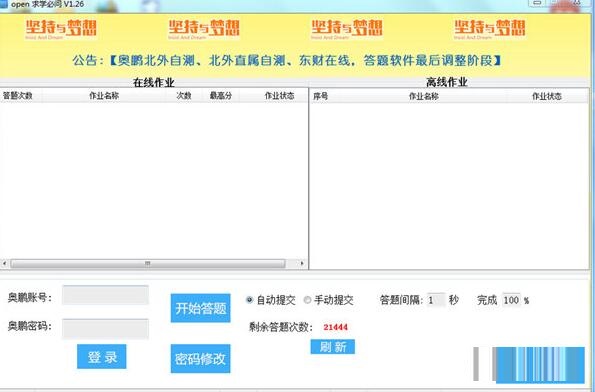Click right arrow of horizontal scrollbar
Viewport: 595px width, 392px height.
(x=302, y=263)
